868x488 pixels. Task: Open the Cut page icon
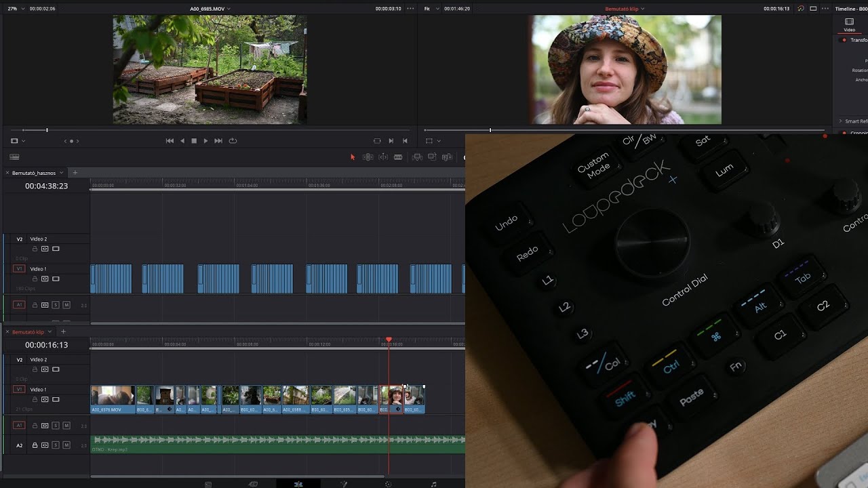tap(253, 484)
